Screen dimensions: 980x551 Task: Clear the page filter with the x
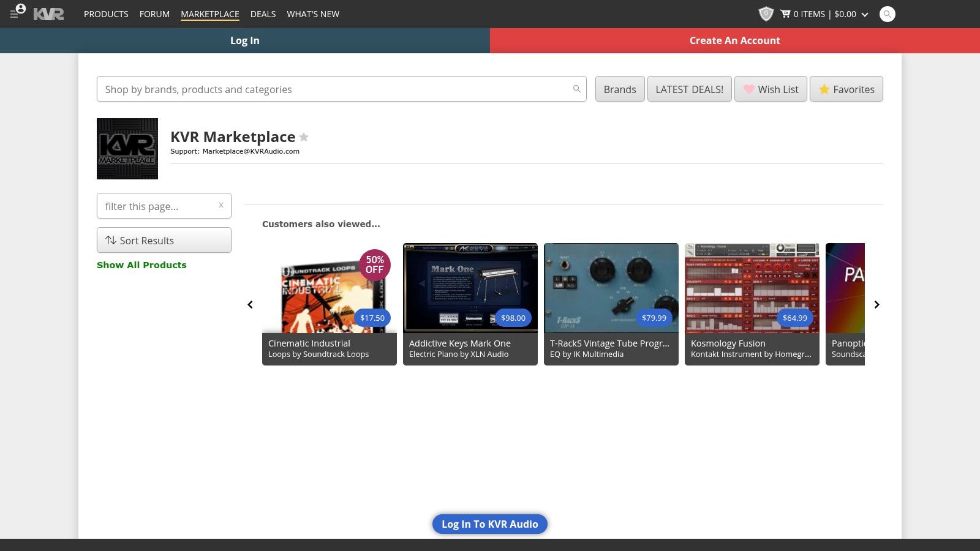[x=221, y=205]
